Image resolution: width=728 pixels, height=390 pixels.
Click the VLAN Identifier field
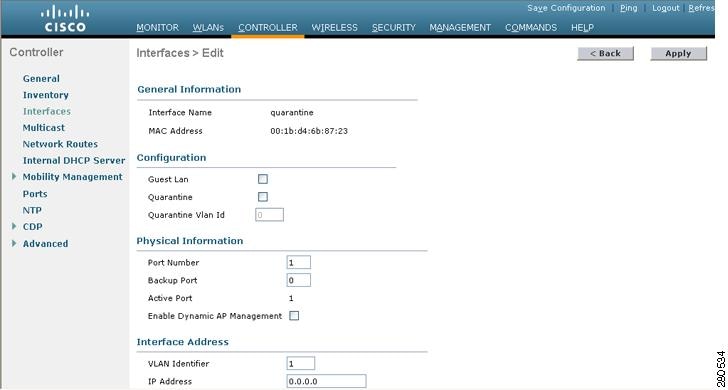(x=301, y=363)
